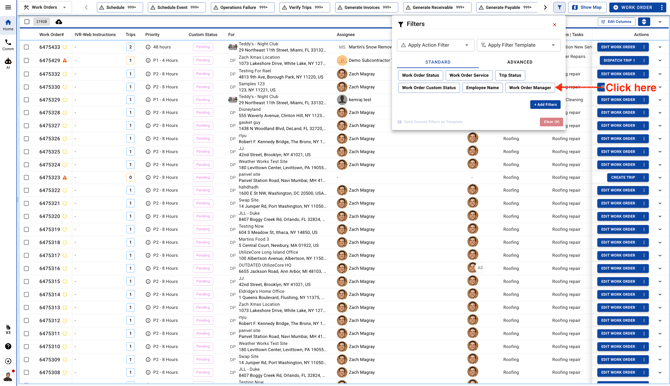Click the Work Order Status filter chip
This screenshot has width=670, height=386.
coord(420,75)
